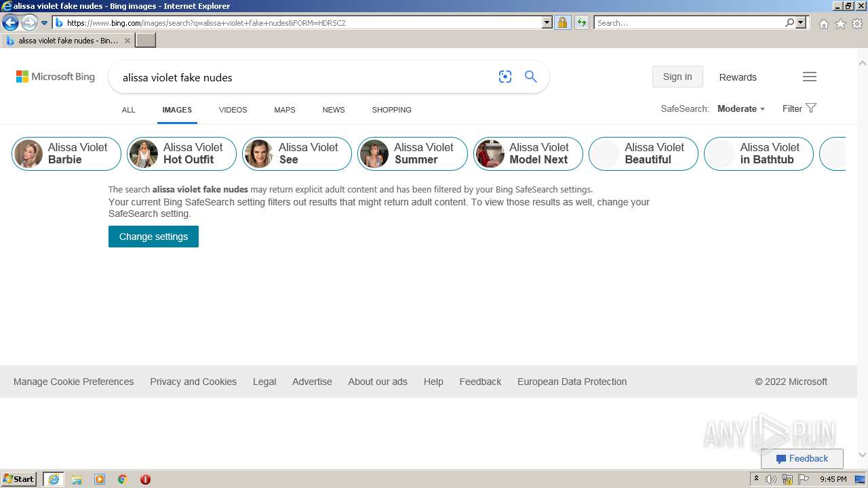Screen dimensions: 868x488
Task: Open Privacy and Cookies link
Action: coord(193,382)
